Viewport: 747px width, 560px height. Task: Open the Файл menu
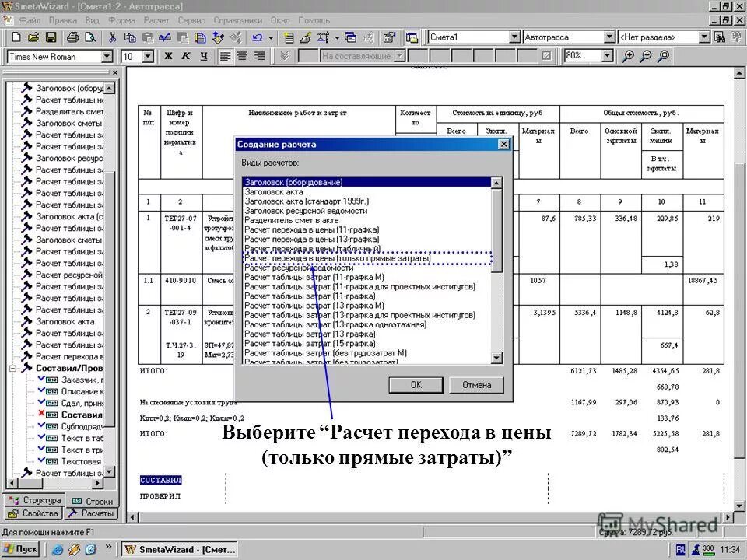click(x=30, y=20)
